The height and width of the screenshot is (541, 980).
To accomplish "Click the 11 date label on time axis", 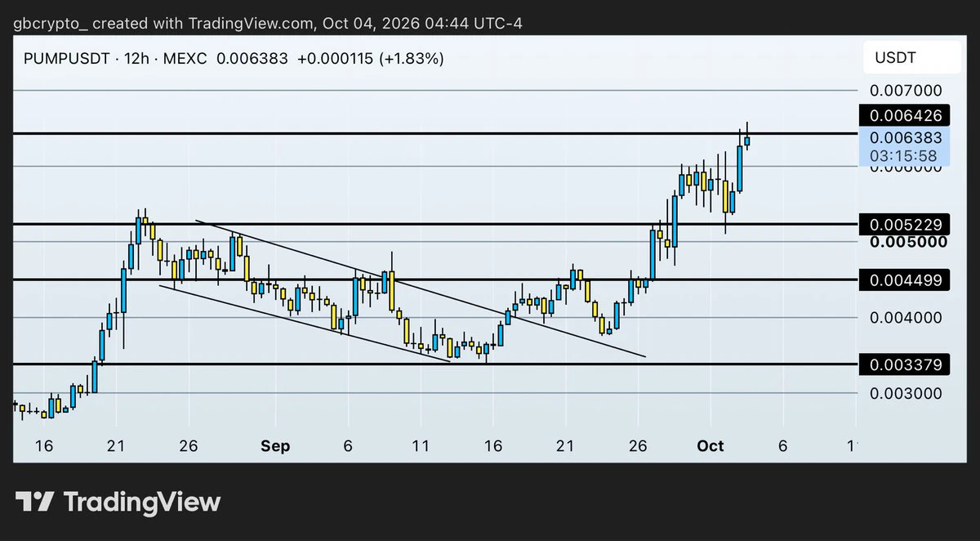I will [421, 446].
